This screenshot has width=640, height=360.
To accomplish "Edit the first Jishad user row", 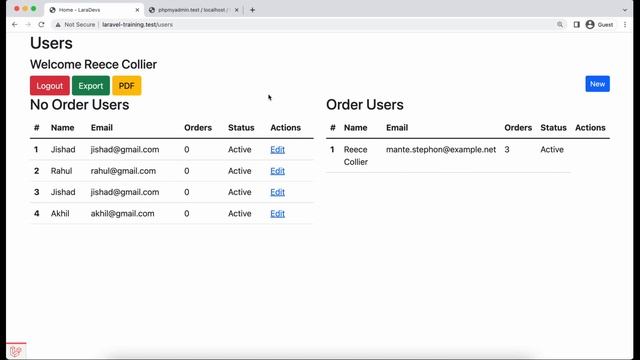I will (x=278, y=150).
